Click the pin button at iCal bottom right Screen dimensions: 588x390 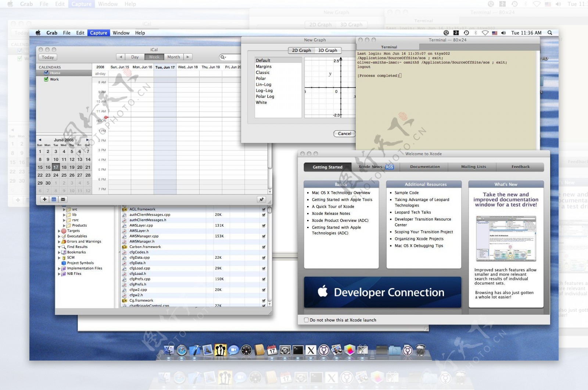[x=261, y=199]
